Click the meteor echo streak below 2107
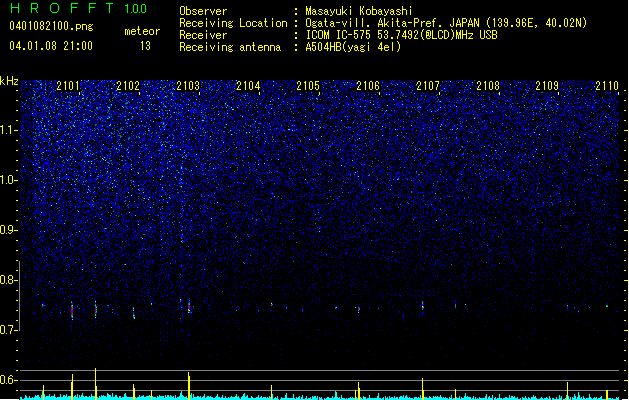 pyautogui.click(x=422, y=305)
